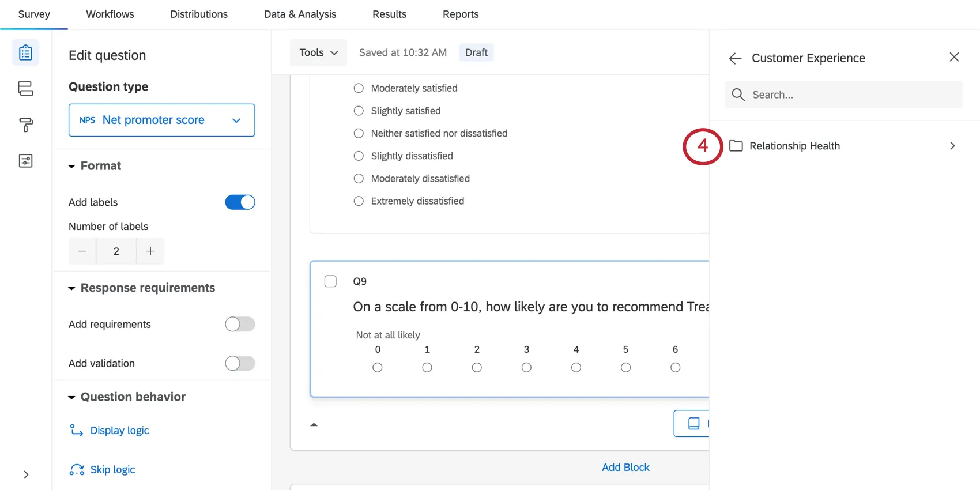Turn off the Add labels toggle

240,202
